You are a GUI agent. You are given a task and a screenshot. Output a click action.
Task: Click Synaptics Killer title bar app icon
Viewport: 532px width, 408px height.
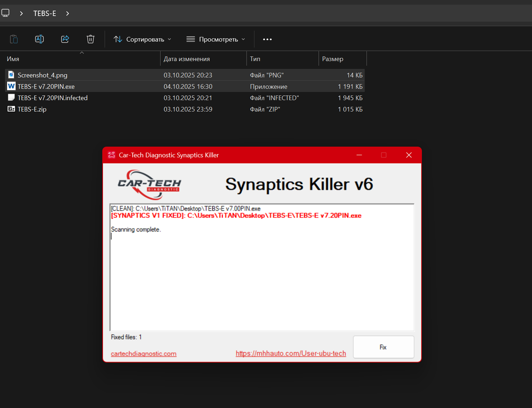tap(111, 155)
